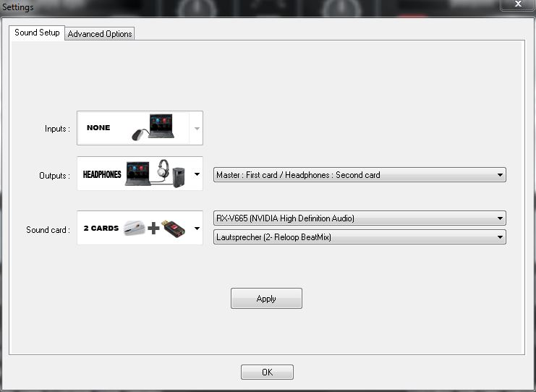Image resolution: width=536 pixels, height=392 pixels.
Task: Expand the Outputs HEADPHONES dropdown arrow
Action: 197,174
